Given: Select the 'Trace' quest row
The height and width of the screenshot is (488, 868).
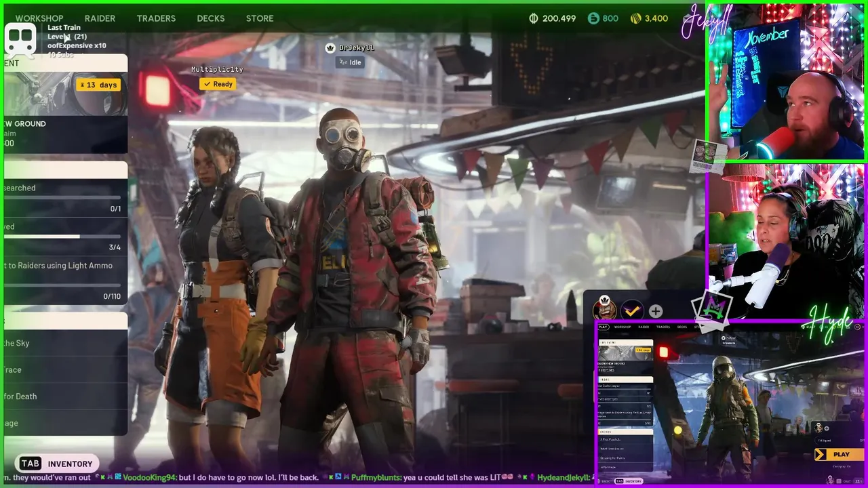Looking at the screenshot, I should (65, 369).
